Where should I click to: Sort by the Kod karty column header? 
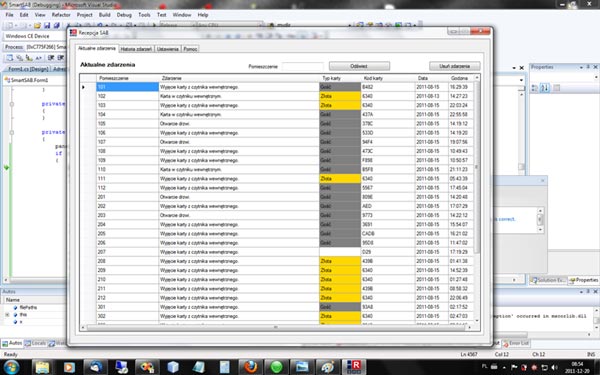(388, 78)
